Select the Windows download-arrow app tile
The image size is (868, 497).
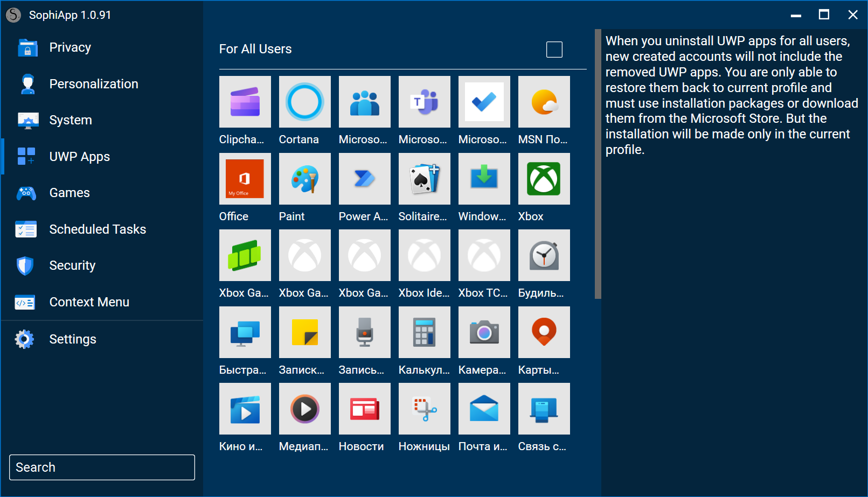[484, 179]
